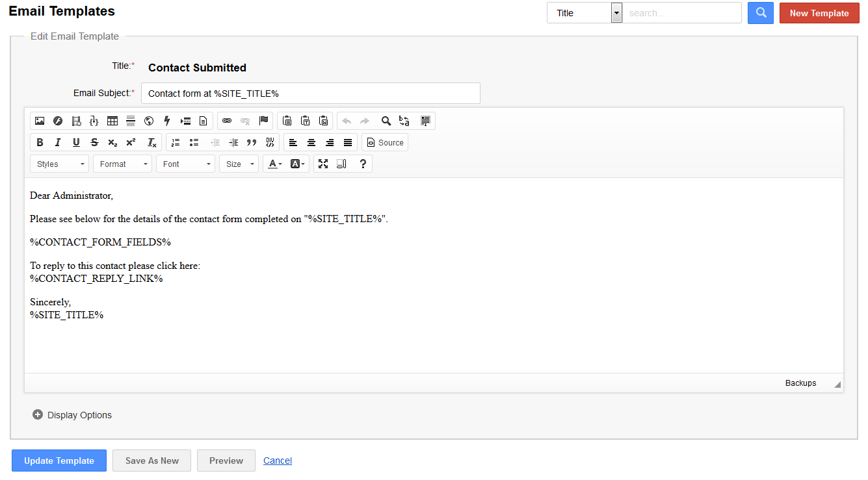Click the Insert Image icon

pyautogui.click(x=40, y=121)
